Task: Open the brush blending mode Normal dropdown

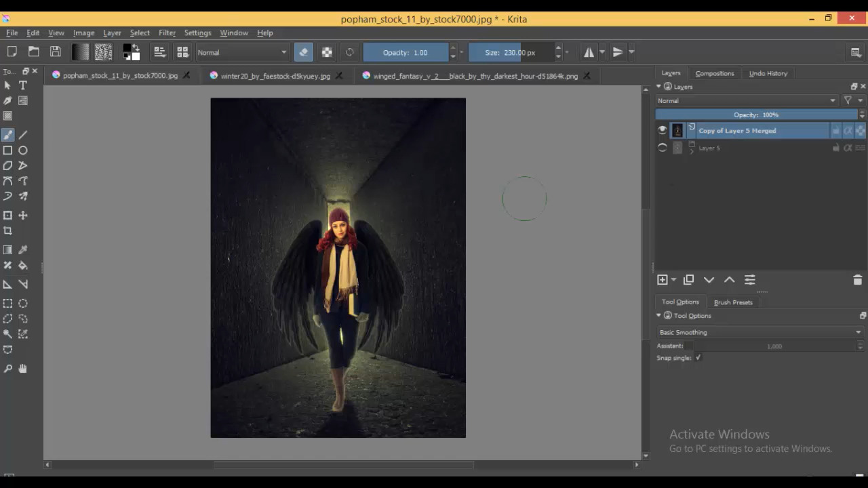Action: coord(242,52)
